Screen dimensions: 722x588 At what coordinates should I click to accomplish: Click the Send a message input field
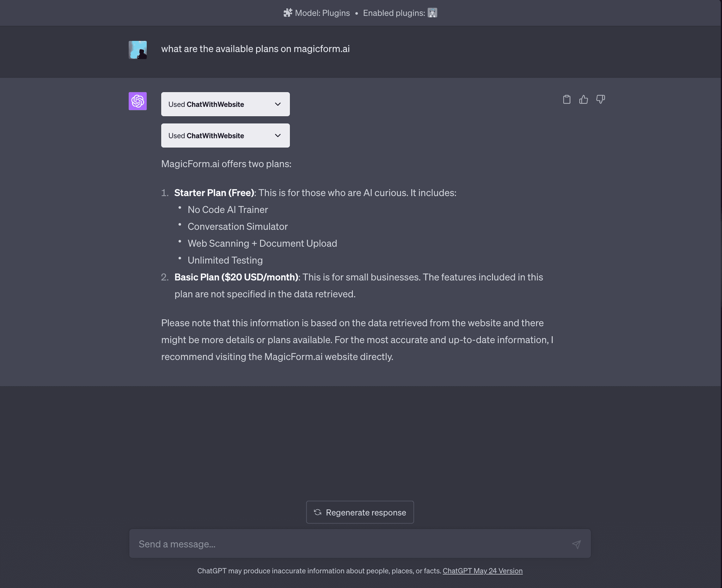click(x=360, y=544)
